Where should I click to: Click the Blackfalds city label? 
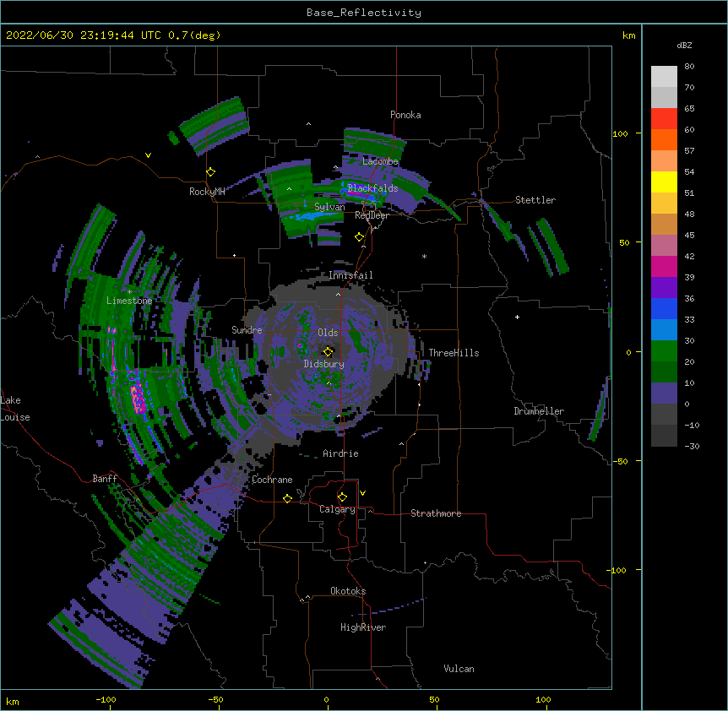(372, 188)
